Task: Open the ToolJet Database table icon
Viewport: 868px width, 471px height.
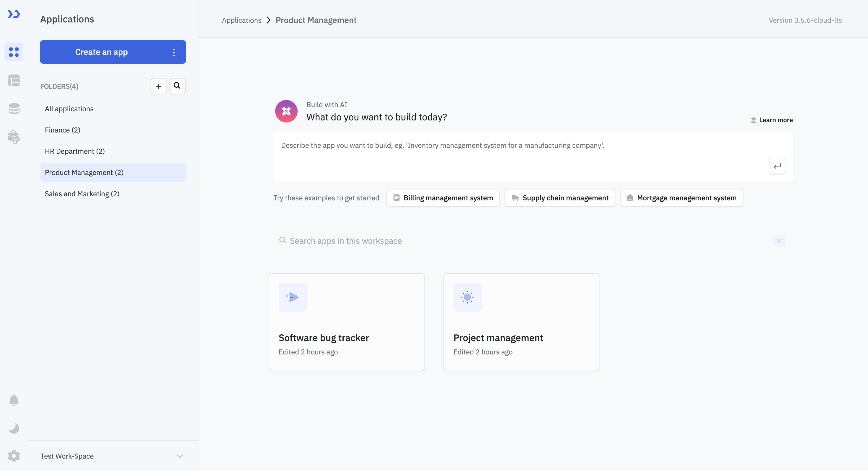Action: (x=14, y=81)
